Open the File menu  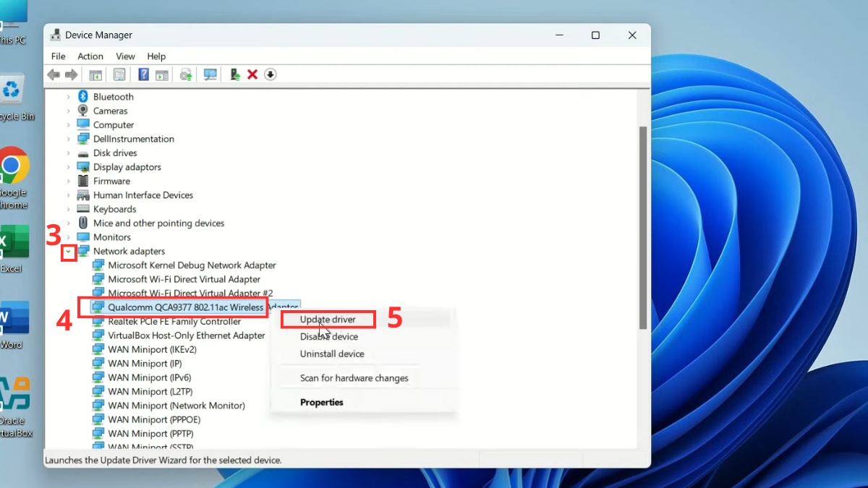58,56
